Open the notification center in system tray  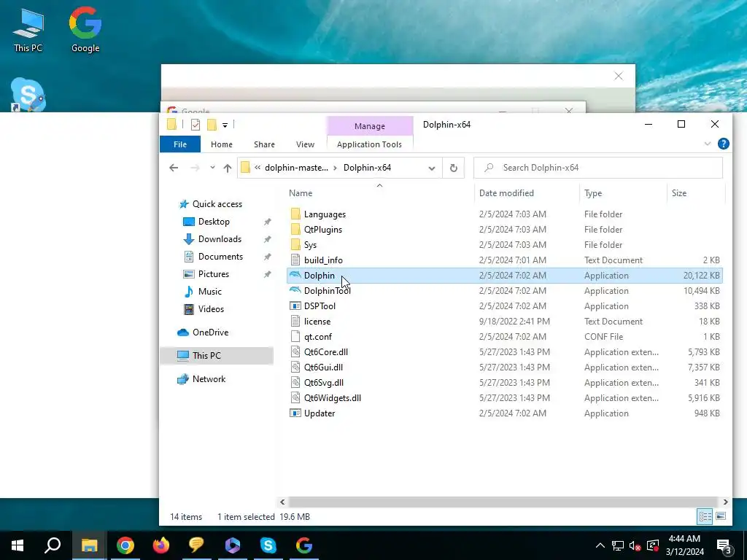pyautogui.click(x=724, y=545)
